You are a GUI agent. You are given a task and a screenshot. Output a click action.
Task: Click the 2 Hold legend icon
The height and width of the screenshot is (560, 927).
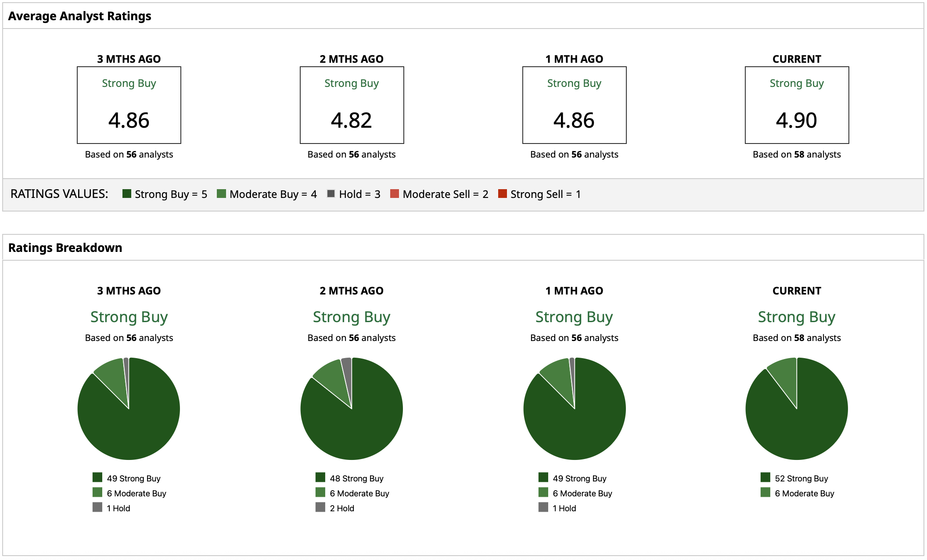click(x=320, y=507)
